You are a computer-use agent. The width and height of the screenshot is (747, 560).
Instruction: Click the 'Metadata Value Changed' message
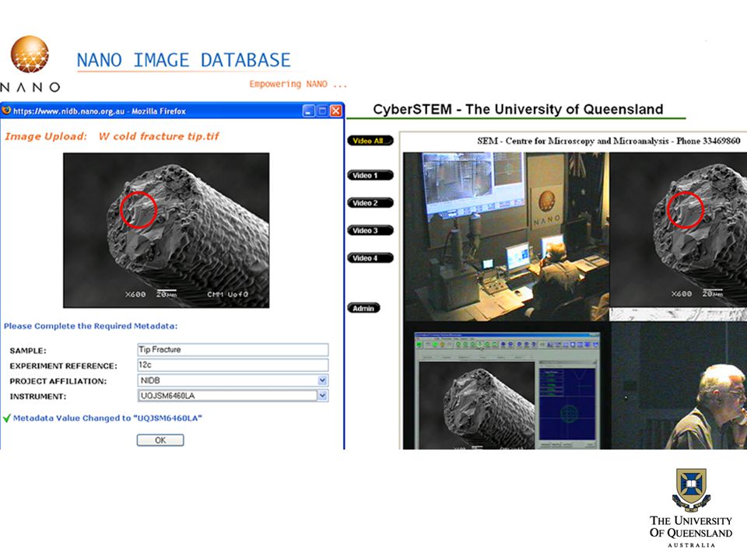pyautogui.click(x=107, y=418)
